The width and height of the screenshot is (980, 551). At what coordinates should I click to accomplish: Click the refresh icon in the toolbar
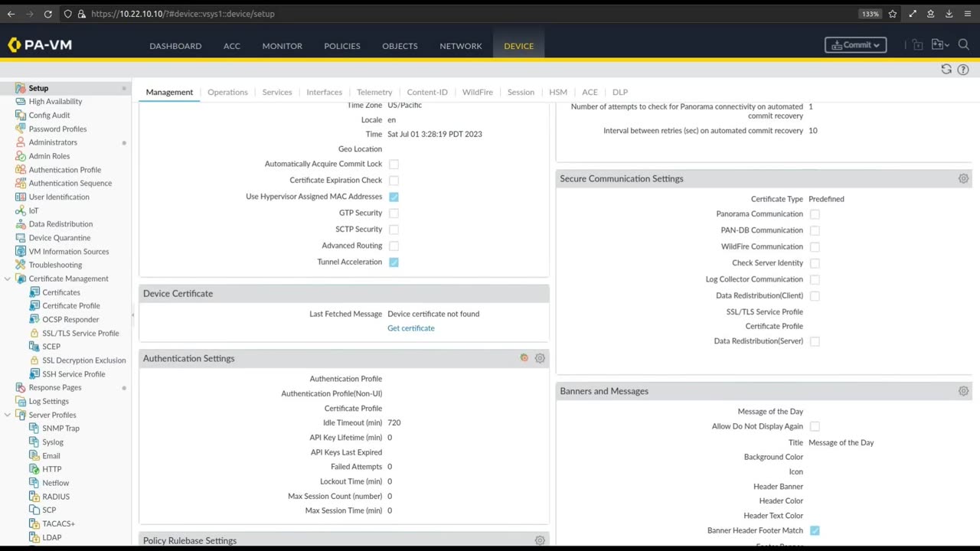[946, 69]
